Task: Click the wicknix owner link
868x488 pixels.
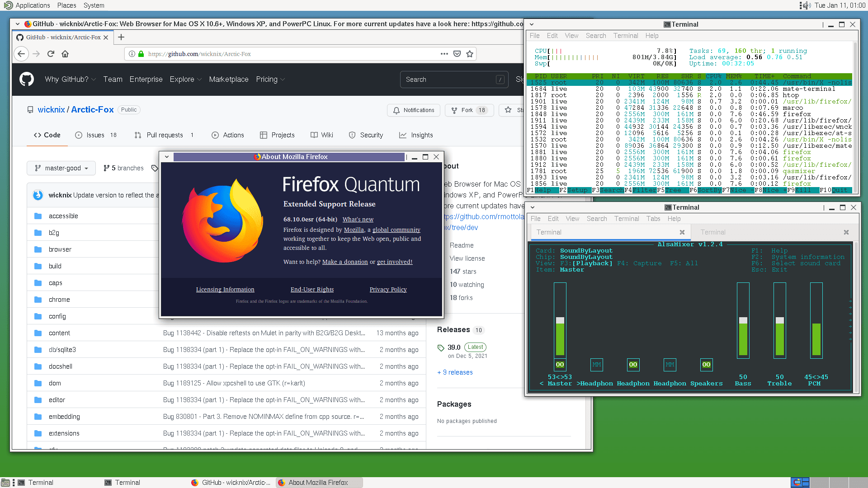Action: [51, 110]
